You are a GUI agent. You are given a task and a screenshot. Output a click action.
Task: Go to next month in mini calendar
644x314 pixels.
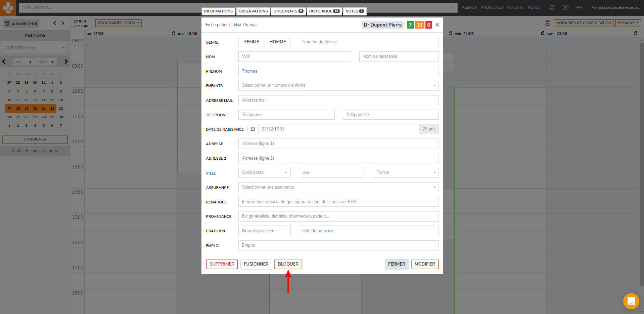(66, 62)
